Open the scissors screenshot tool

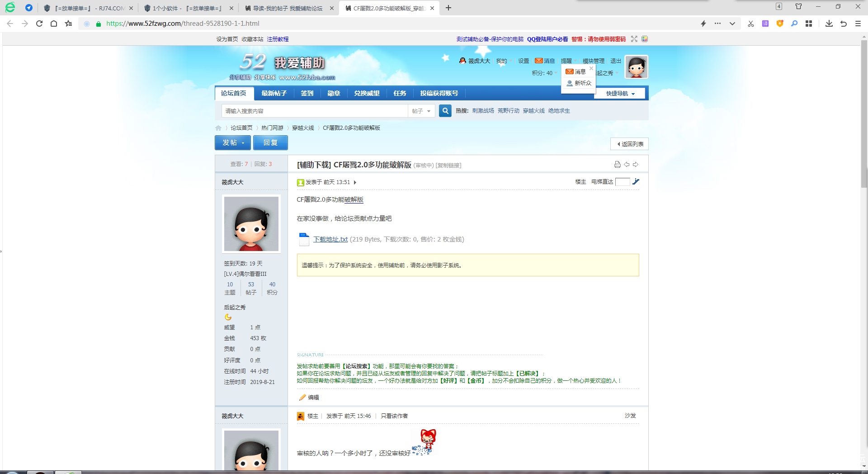[751, 24]
